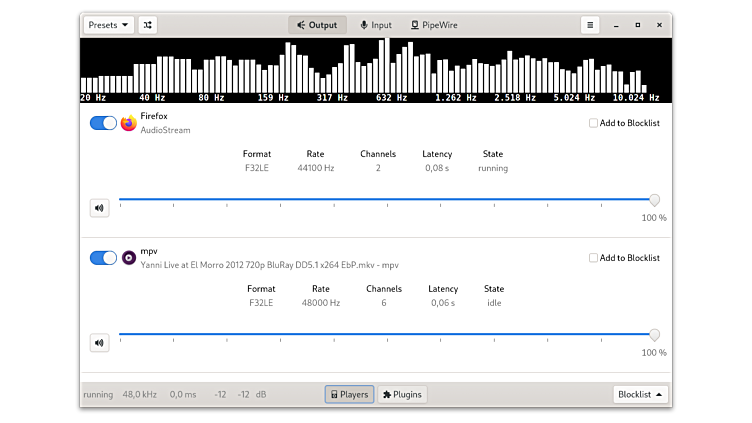Screen dimensions: 752x423
Task: Open the hamburger main menu
Action: (x=590, y=25)
